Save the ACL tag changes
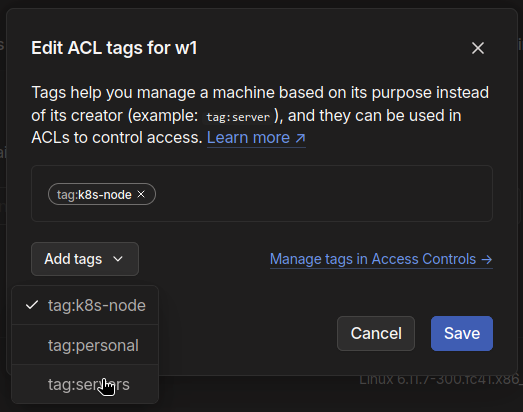This screenshot has width=523, height=412. (x=462, y=333)
